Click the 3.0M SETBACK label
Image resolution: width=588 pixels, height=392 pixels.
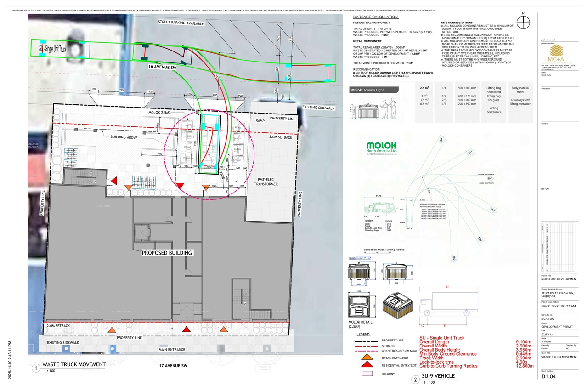click(x=281, y=136)
